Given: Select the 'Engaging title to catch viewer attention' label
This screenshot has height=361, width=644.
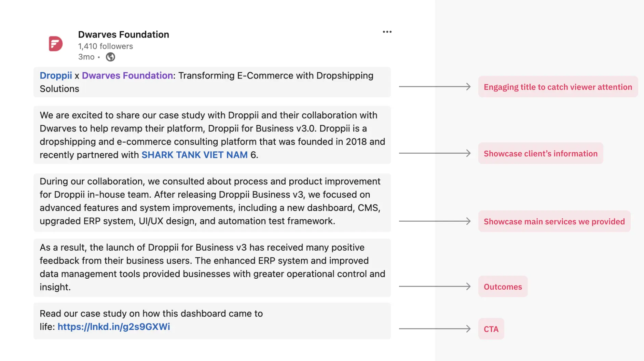Looking at the screenshot, I should pyautogui.click(x=558, y=87).
